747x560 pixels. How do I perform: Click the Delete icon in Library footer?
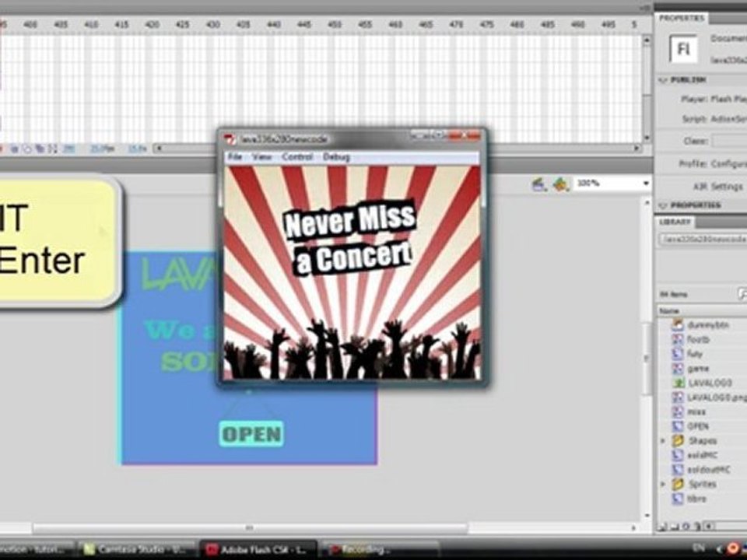point(697,527)
